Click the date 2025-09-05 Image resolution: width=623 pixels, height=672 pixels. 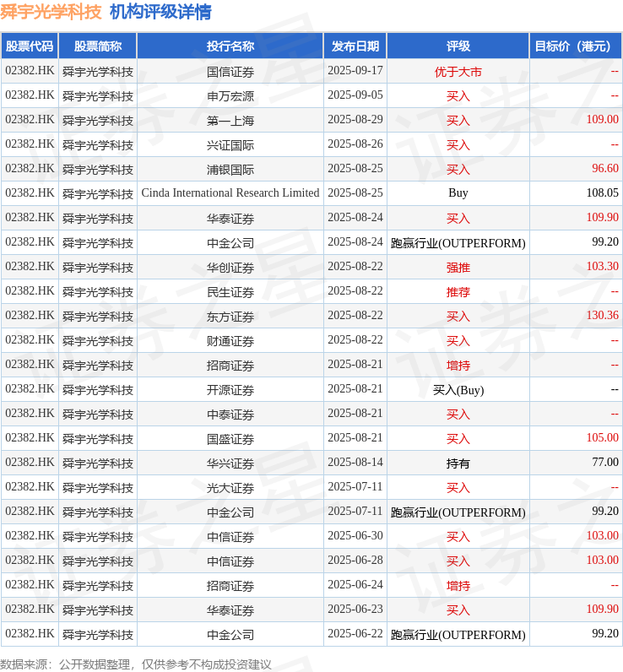point(355,95)
